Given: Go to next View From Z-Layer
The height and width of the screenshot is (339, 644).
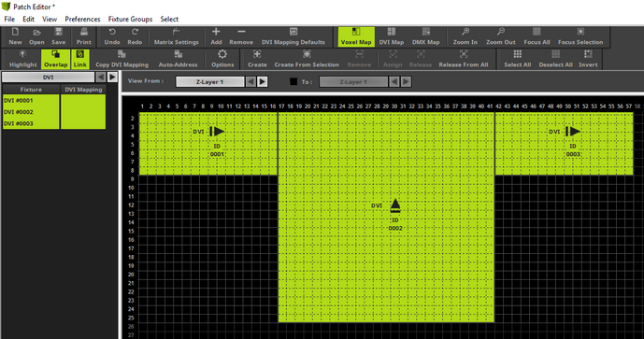Looking at the screenshot, I should 263,81.
